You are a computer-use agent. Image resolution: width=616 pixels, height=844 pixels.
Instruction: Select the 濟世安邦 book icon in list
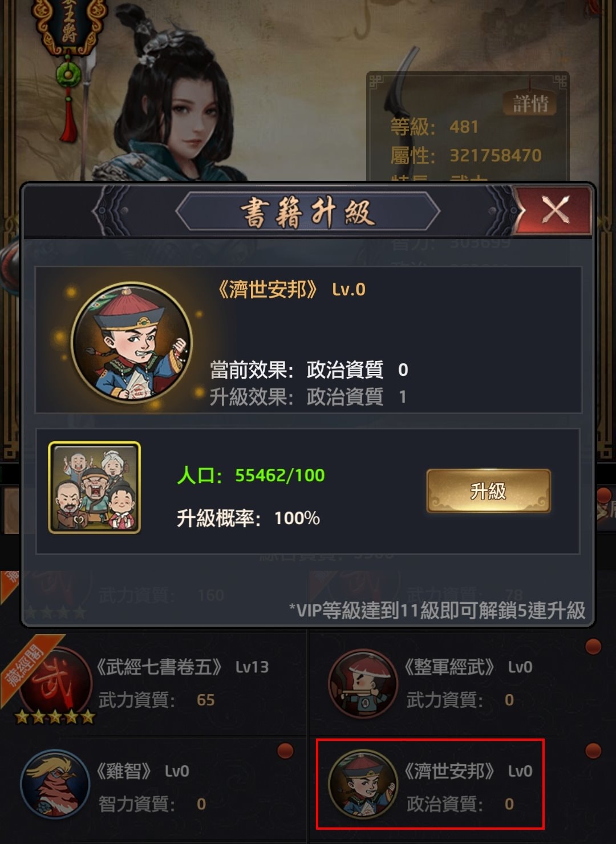(x=363, y=784)
